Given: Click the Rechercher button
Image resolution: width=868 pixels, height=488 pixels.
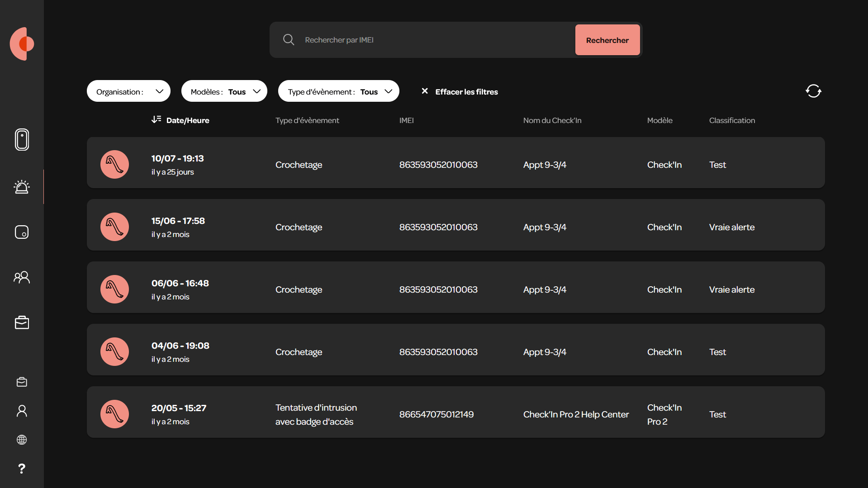Looking at the screenshot, I should (607, 40).
